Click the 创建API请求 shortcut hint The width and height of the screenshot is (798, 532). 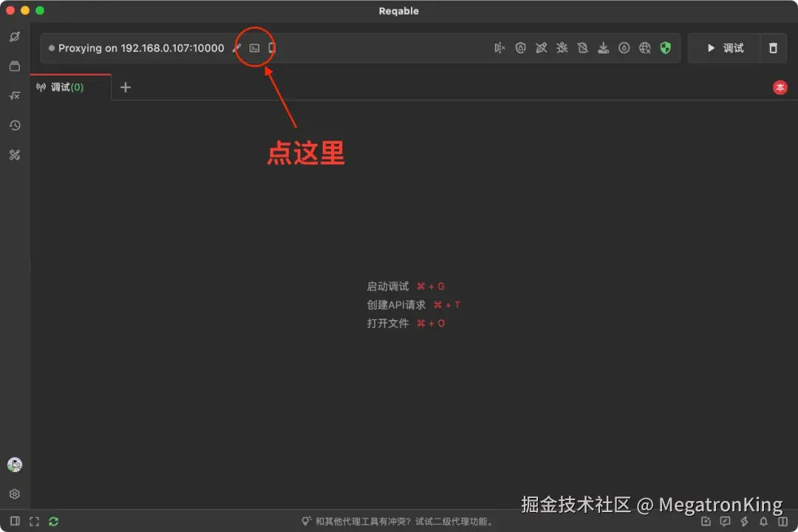pos(413,304)
